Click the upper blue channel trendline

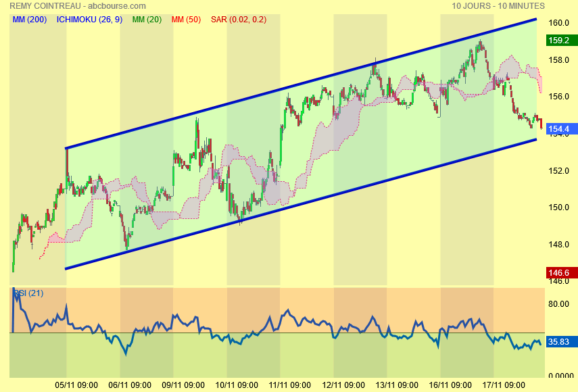[x=301, y=84]
